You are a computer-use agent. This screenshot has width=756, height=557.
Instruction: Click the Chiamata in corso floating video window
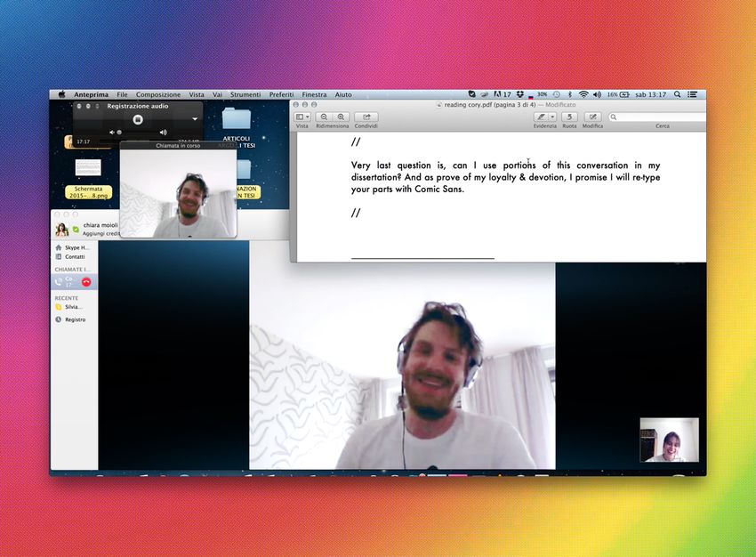(x=178, y=190)
